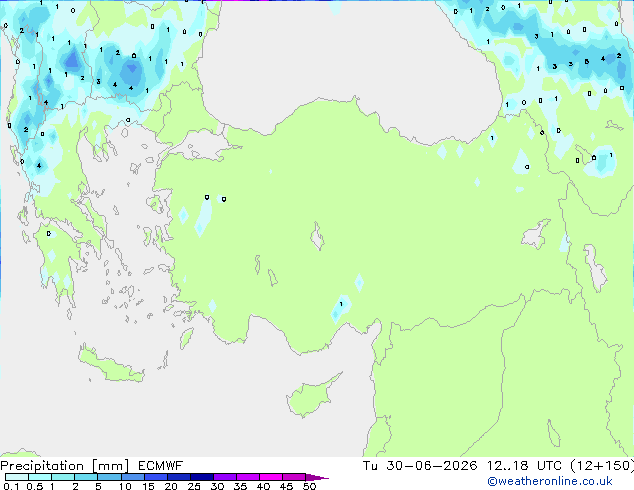Screen dimensions: 634x490
Task: Click the '0.5' legend scale label
Action: click(x=35, y=486)
